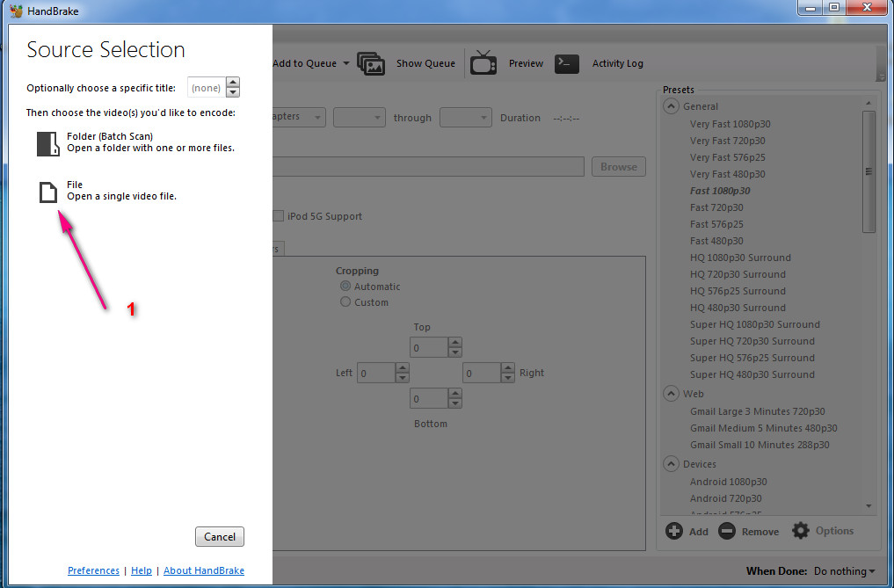This screenshot has height=588, width=894.
Task: Click the Right cropping value stepper
Action: click(507, 373)
